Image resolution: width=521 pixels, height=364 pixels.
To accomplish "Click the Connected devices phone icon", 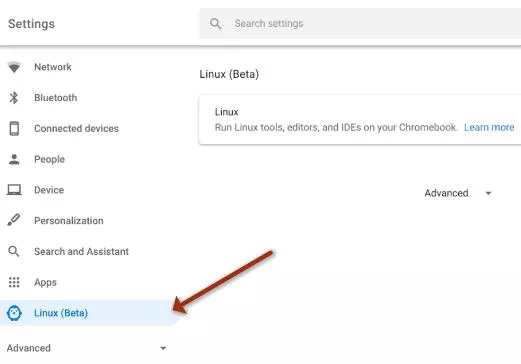I will tap(14, 128).
